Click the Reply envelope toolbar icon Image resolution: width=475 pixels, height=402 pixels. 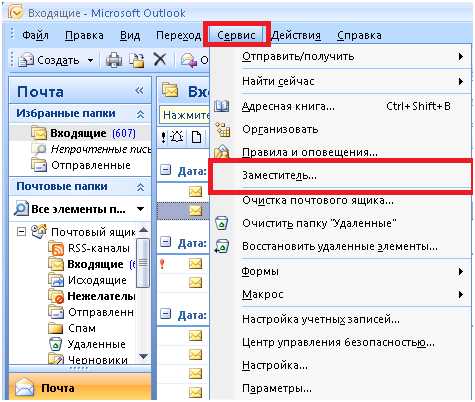coord(189,60)
